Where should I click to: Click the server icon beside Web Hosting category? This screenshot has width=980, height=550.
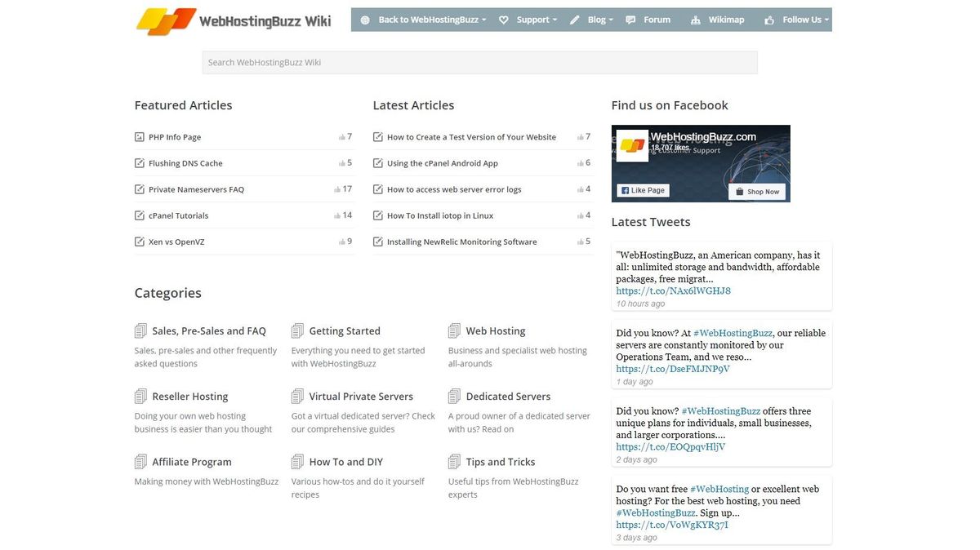tap(454, 330)
